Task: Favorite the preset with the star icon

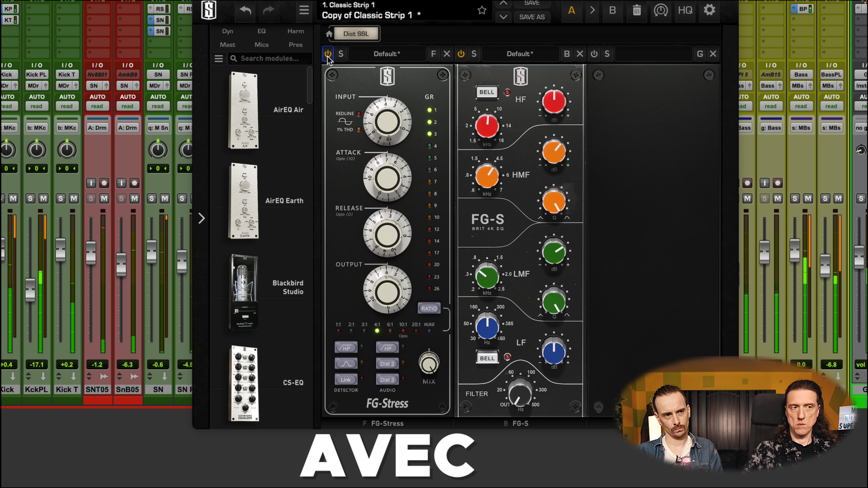Action: pos(482,10)
